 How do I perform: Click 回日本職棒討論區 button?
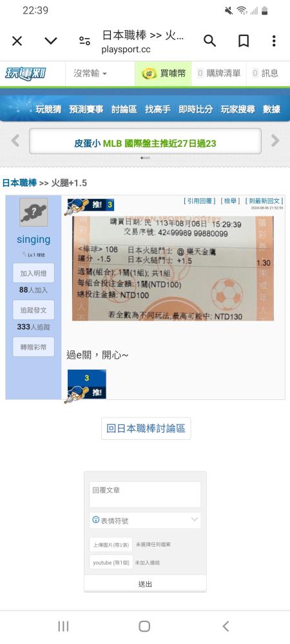tap(146, 428)
